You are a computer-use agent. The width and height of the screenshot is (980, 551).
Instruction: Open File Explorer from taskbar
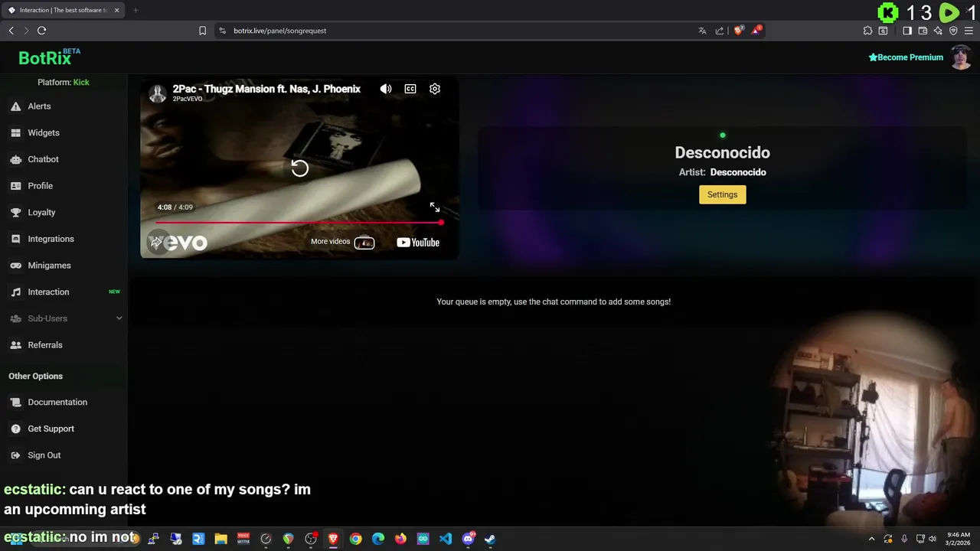click(220, 539)
